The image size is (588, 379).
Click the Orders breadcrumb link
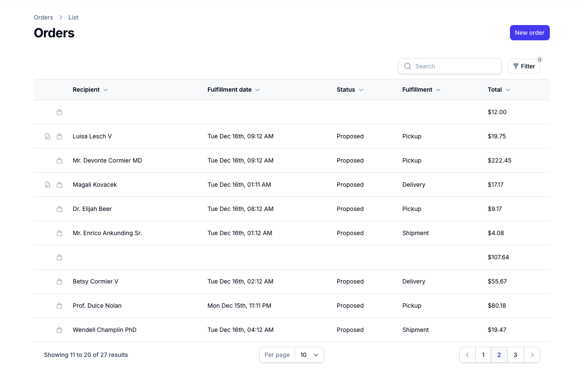point(43,17)
